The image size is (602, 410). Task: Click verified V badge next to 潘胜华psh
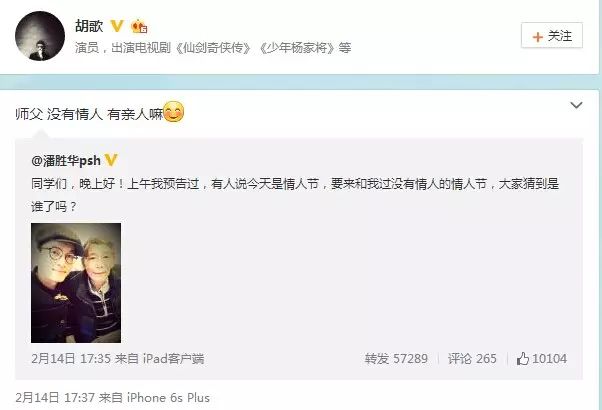[x=111, y=160]
